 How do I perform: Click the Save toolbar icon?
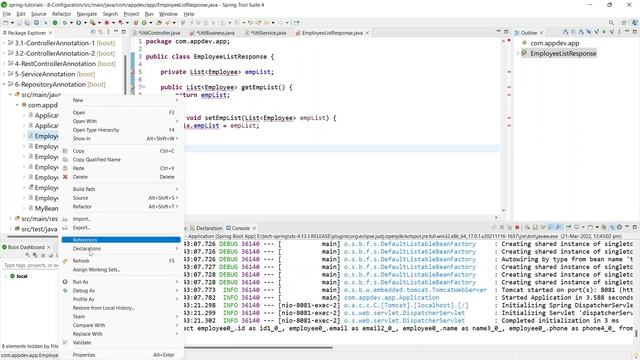[x=20, y=23]
